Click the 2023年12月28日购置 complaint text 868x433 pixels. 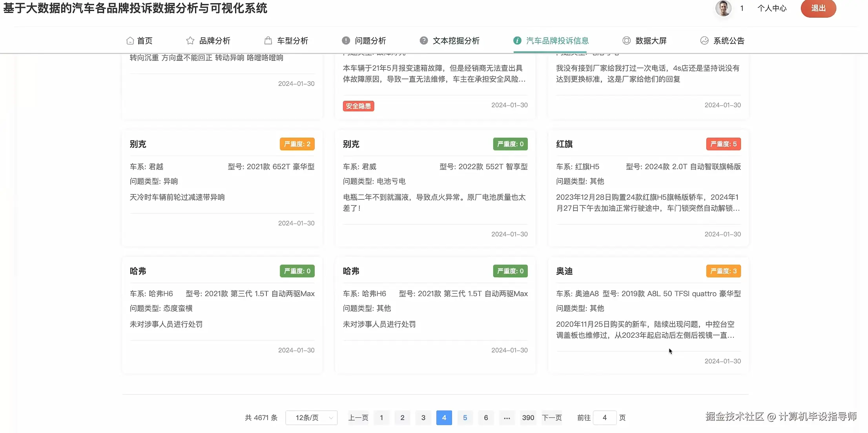pyautogui.click(x=648, y=203)
